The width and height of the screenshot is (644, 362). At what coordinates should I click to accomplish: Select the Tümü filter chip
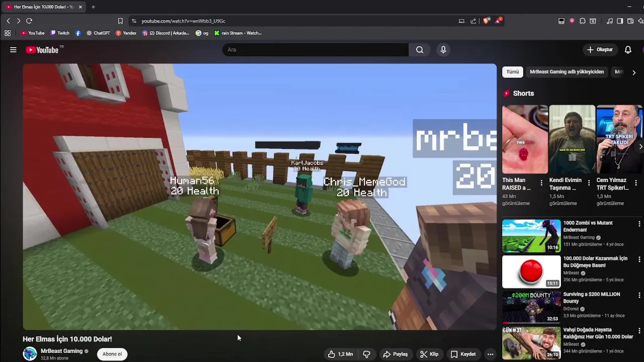(513, 72)
